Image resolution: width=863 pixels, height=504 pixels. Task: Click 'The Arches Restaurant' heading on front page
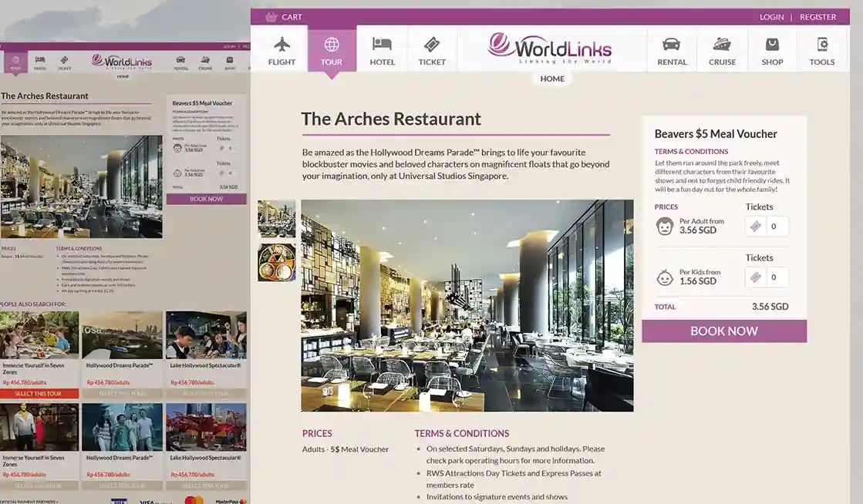[391, 119]
